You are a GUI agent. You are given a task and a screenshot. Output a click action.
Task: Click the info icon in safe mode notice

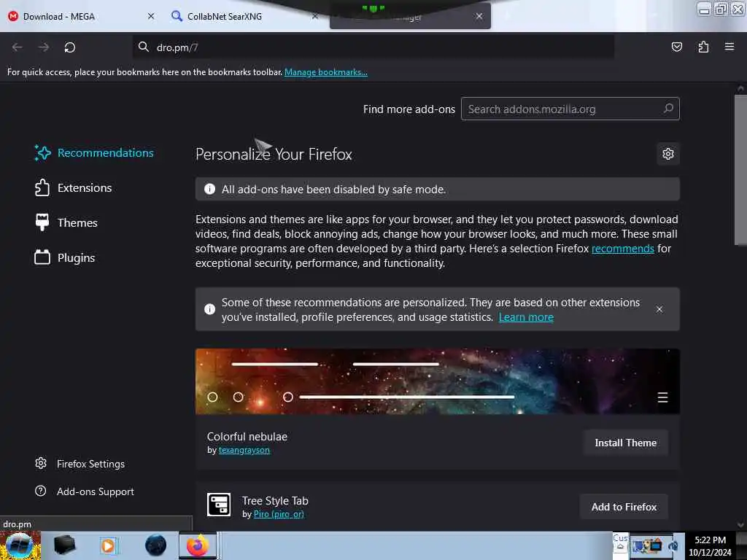[x=209, y=189]
